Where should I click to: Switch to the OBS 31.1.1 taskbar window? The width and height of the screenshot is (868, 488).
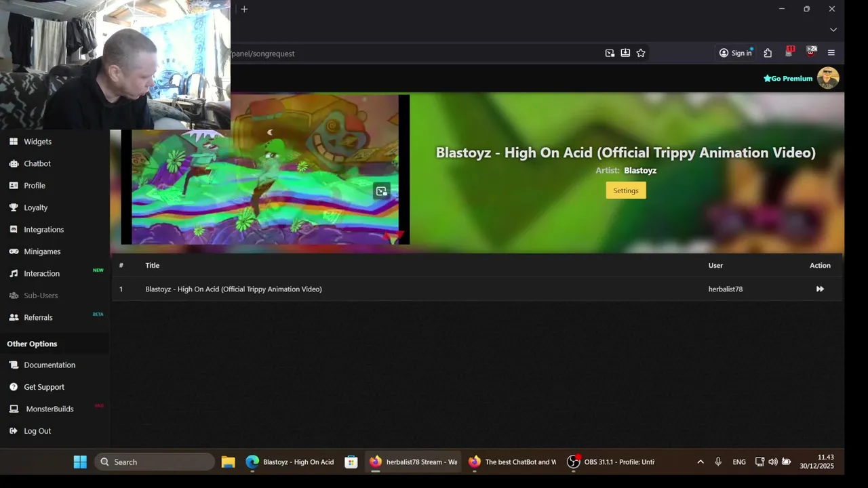pos(611,462)
